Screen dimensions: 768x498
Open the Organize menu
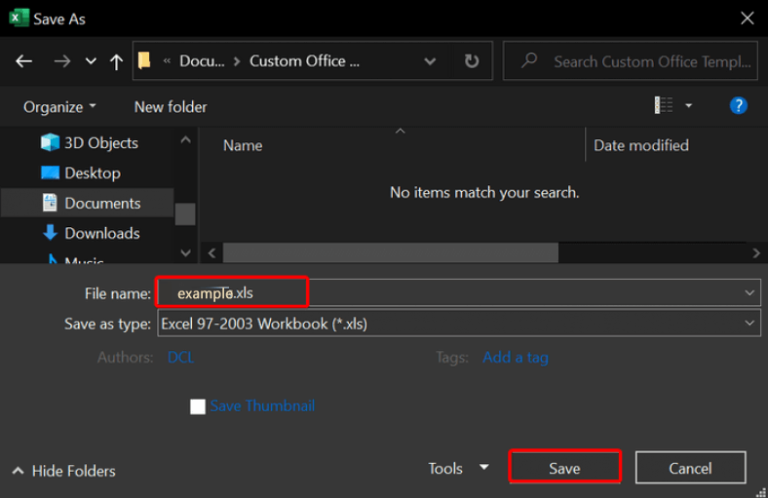(60, 106)
